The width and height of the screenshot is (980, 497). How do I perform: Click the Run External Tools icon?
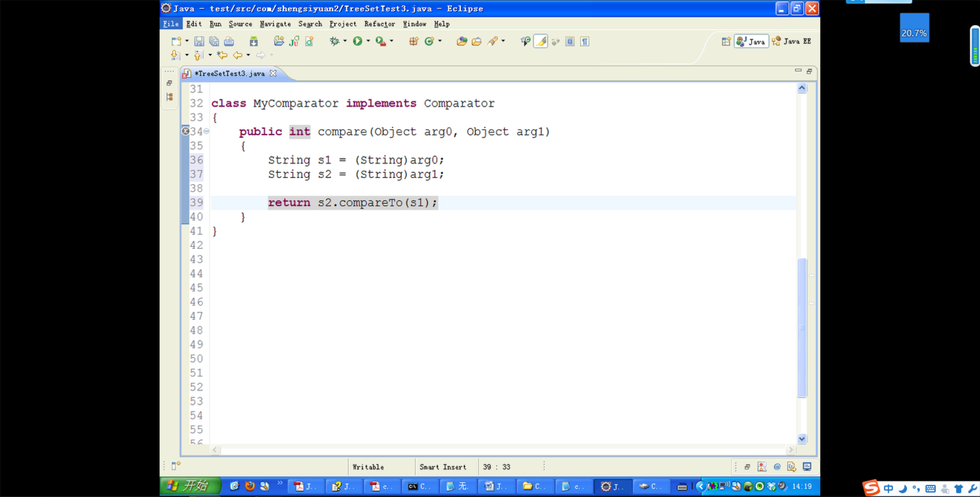(381, 41)
